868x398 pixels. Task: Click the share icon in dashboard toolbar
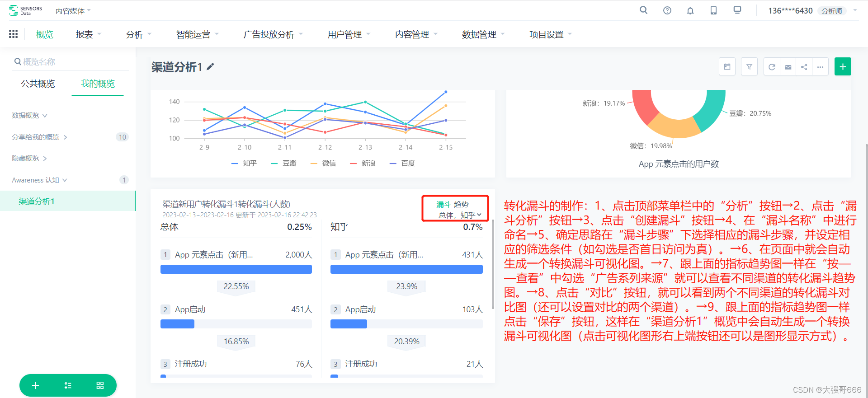(804, 67)
